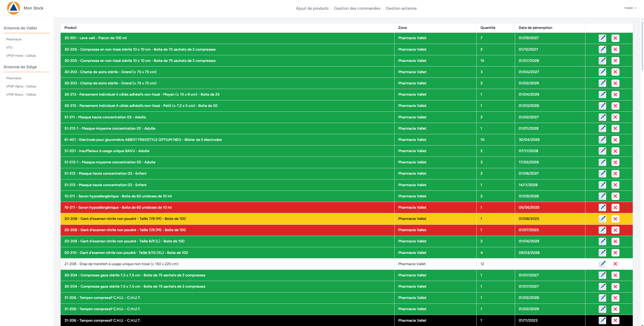Click the date 30/04/2026
Viewport: 644px width, 326px height.
(529, 140)
